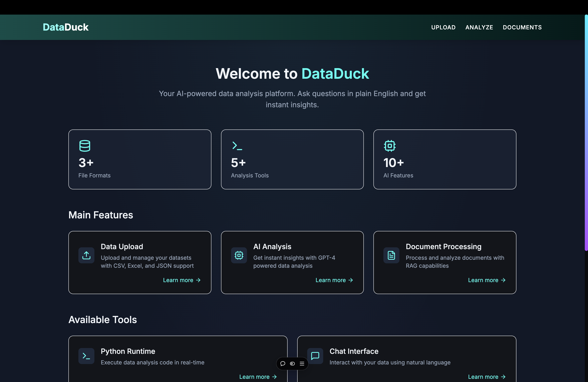The width and height of the screenshot is (588, 382).
Task: Click the DataDuck logo in header
Action: pyautogui.click(x=65, y=27)
